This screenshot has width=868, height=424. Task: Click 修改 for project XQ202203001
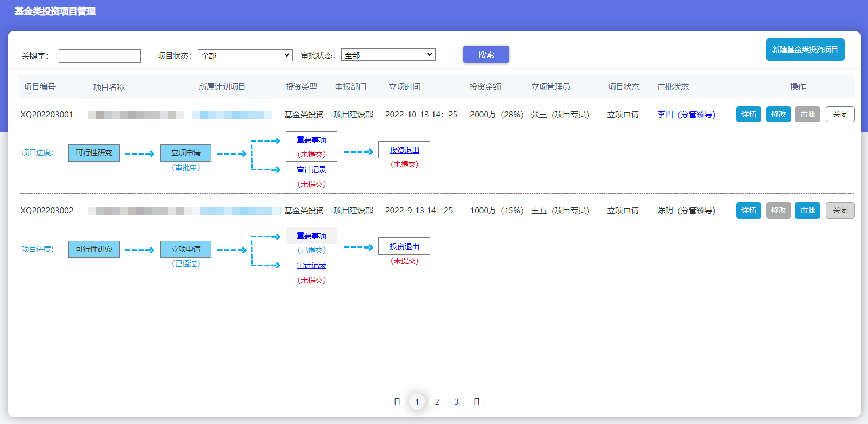[778, 114]
